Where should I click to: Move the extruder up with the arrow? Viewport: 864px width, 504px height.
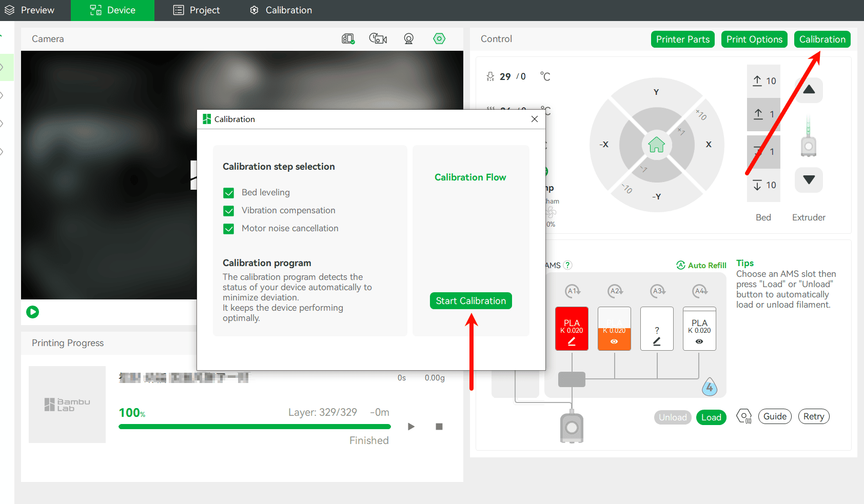809,90
